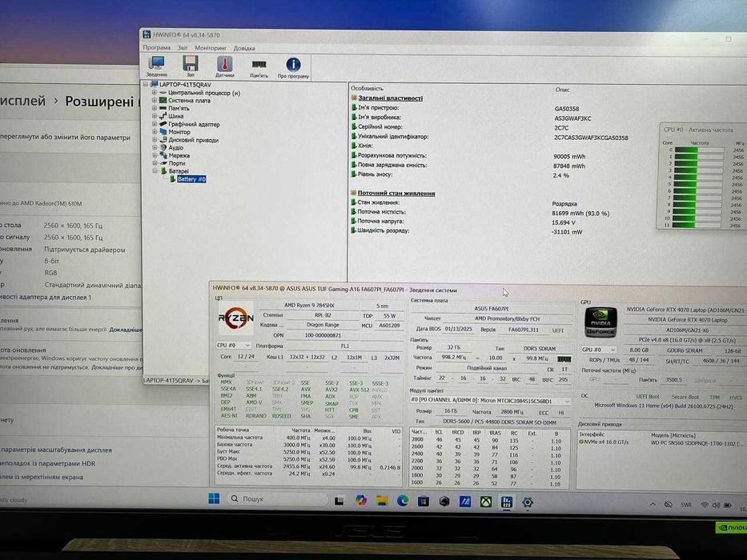Click the volume tray icon
The width and height of the screenshot is (747, 560).
(716, 505)
